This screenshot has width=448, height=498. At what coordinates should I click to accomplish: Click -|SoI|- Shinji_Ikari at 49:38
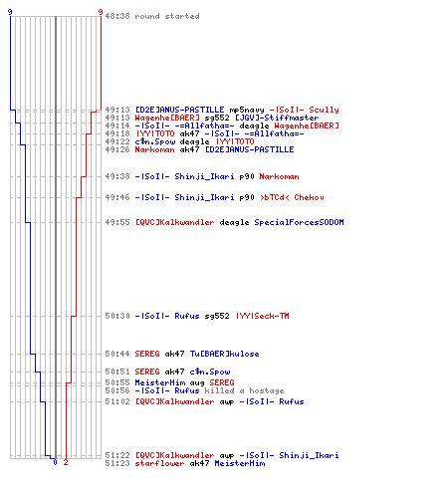click(x=184, y=176)
